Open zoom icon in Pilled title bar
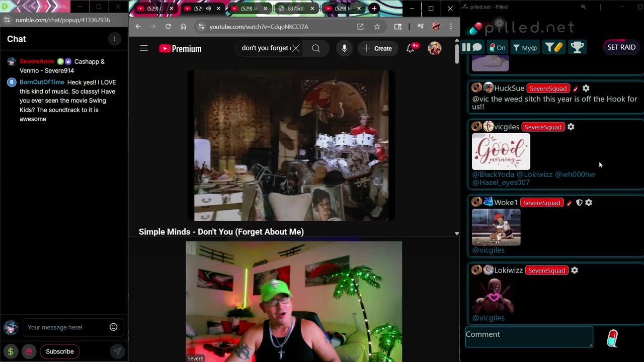 click(583, 7)
